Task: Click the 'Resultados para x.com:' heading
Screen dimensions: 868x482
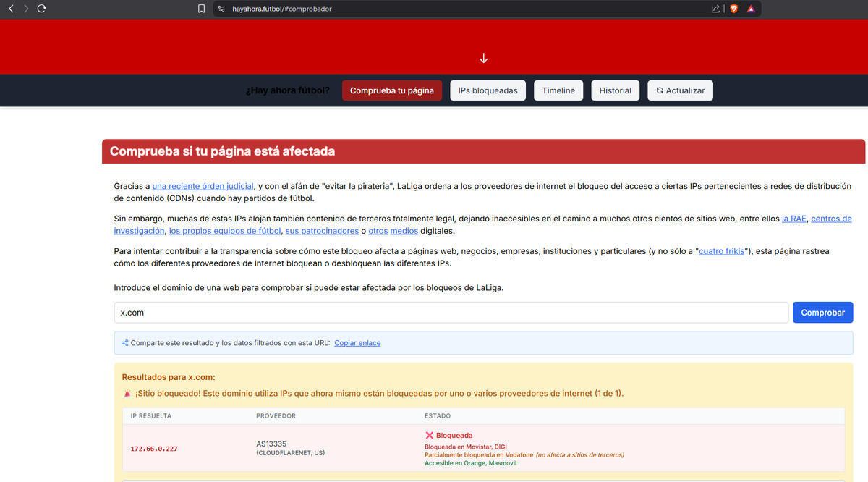Action: click(x=169, y=377)
